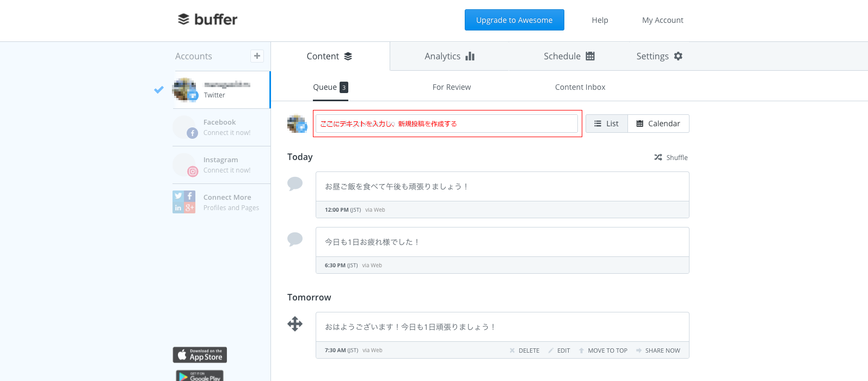This screenshot has height=381, width=868.
Task: Click the 12:00 PM (JST) timestamp
Action: [x=343, y=210]
